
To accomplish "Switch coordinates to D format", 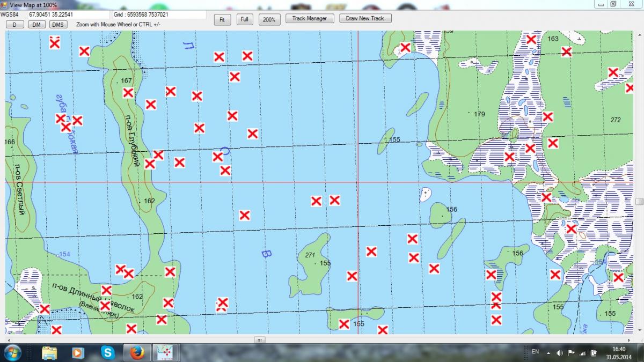I will (x=14, y=25).
